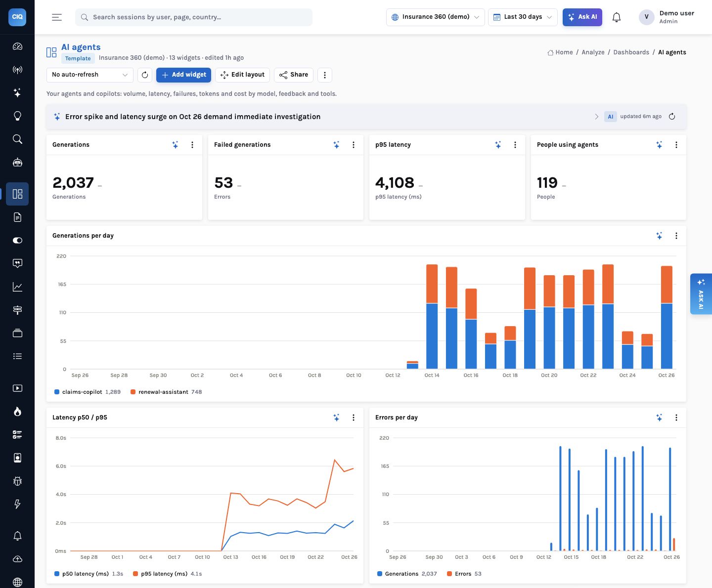Open the robot AI agents sidebar icon
Image resolution: width=712 pixels, height=588 pixels.
pyautogui.click(x=17, y=163)
